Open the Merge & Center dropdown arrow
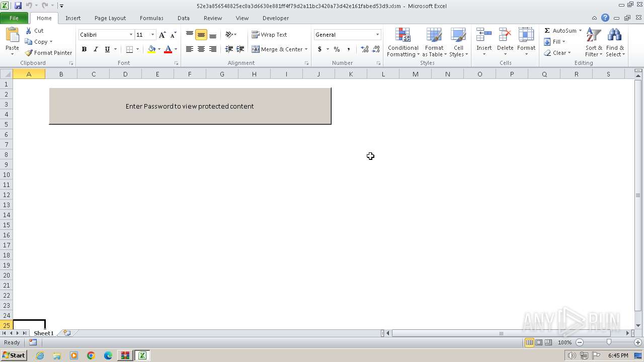644x362 pixels. click(x=306, y=49)
